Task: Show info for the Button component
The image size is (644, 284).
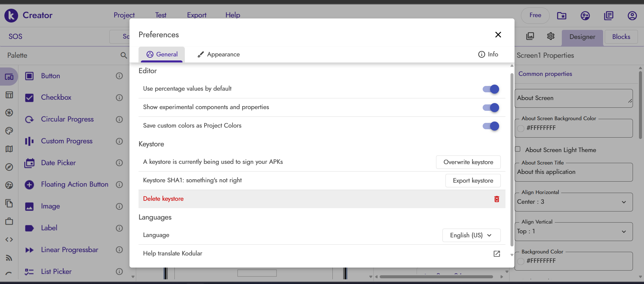Action: click(x=119, y=76)
